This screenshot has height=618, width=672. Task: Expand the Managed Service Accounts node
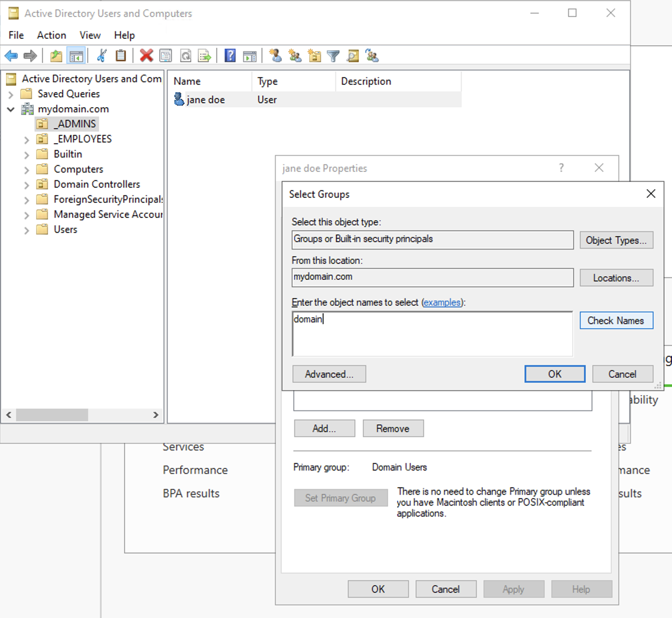(x=26, y=215)
